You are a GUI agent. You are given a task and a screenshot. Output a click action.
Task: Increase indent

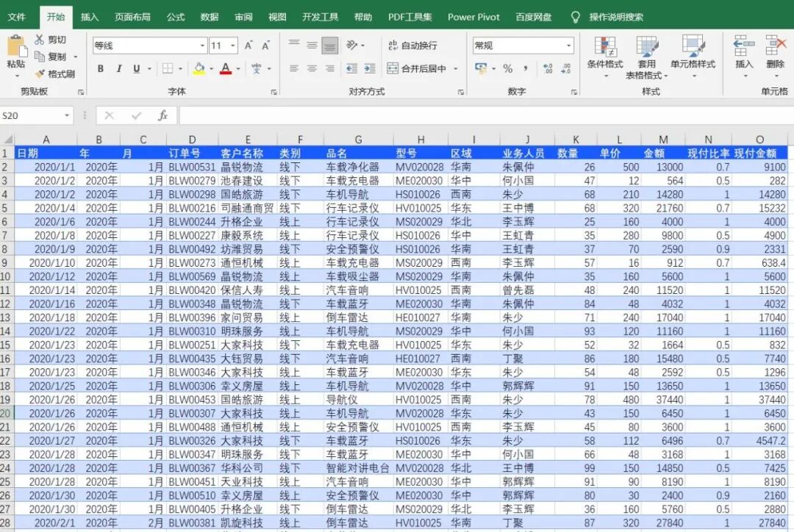click(370, 68)
